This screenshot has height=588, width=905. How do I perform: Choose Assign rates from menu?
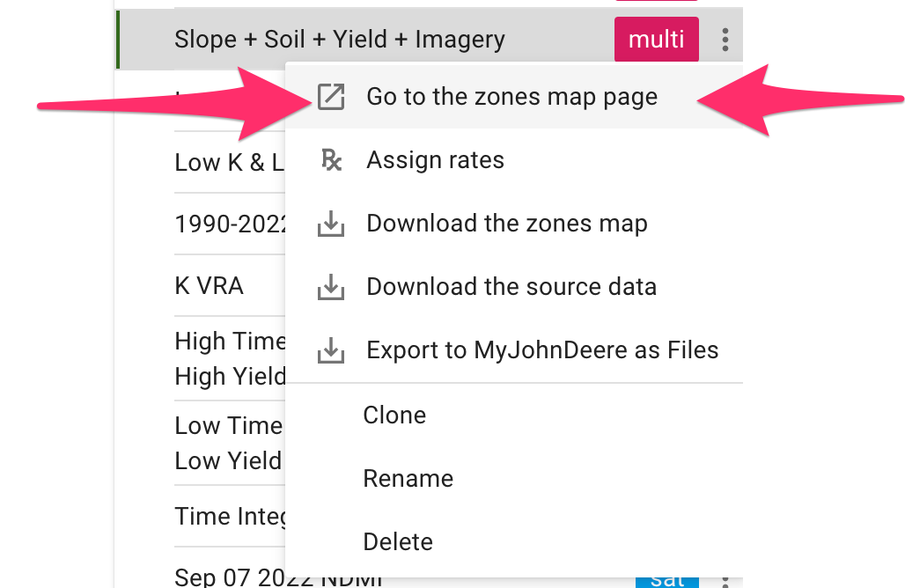tap(435, 160)
